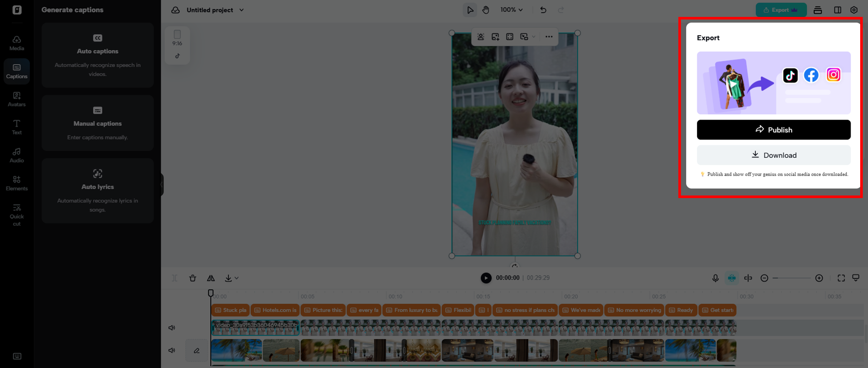Image resolution: width=868 pixels, height=368 pixels.
Task: Mute the main video track
Action: [x=172, y=328]
